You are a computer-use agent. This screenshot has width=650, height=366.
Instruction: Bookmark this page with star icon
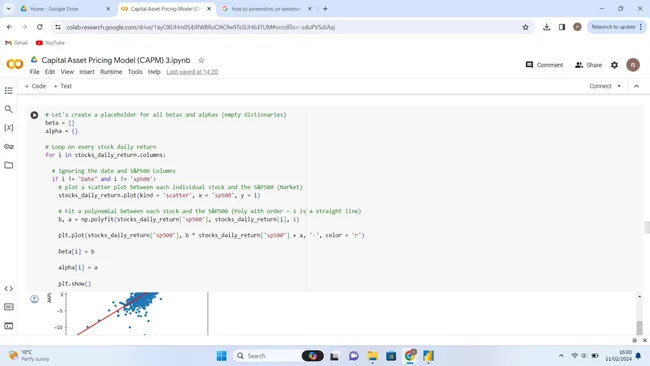tap(525, 27)
